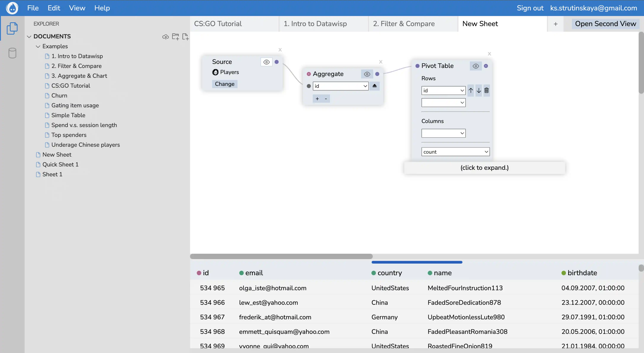Switch to the 2. Filter & Compare tab
The height and width of the screenshot is (353, 644).
pos(404,24)
